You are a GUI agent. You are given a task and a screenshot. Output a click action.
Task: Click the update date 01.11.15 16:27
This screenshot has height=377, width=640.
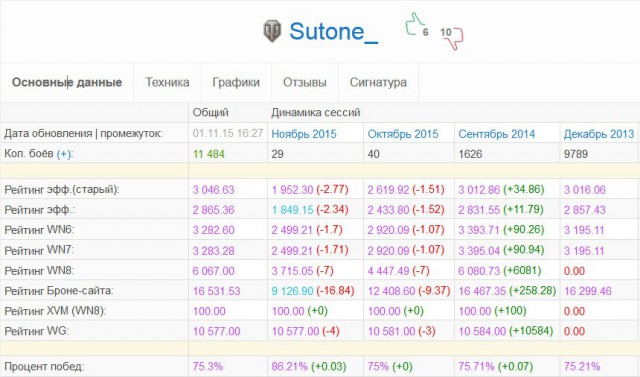point(228,133)
